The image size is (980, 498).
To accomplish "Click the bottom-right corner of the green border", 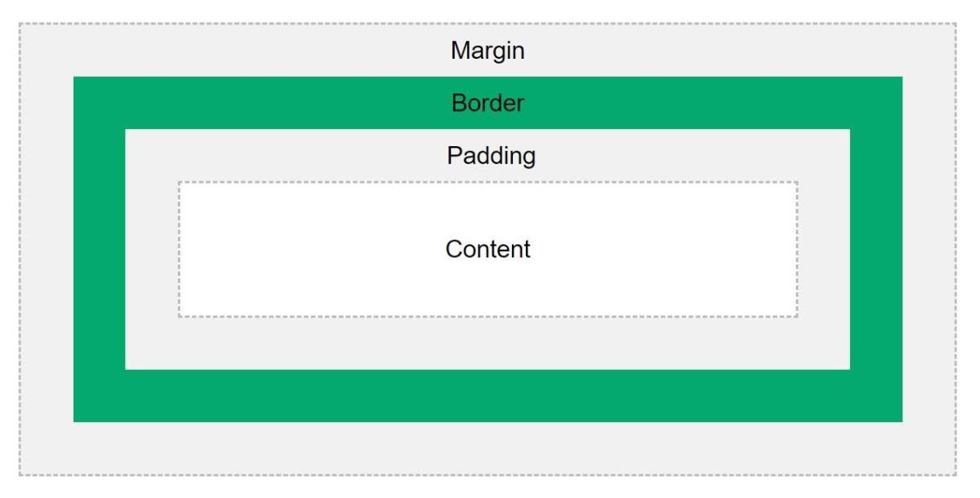I will point(900,420).
